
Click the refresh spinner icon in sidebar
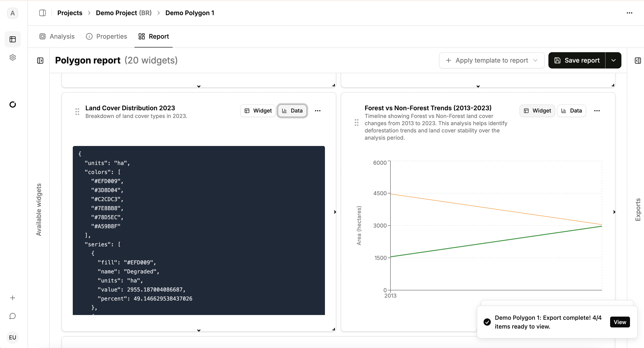(x=12, y=104)
